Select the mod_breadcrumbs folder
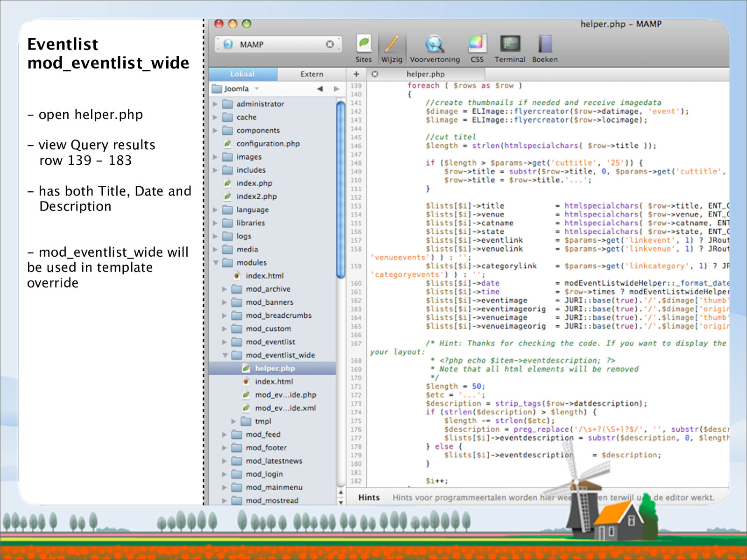The image size is (747, 560). 272,315
